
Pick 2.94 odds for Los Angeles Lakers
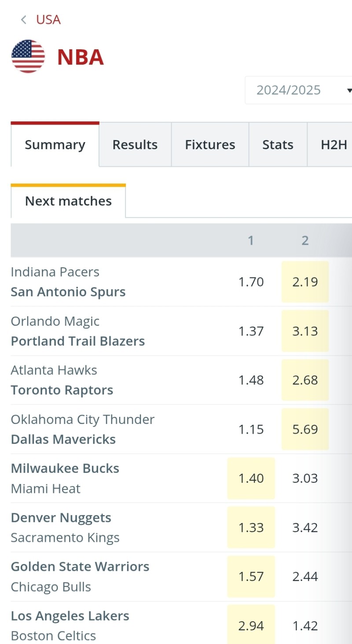251,626
